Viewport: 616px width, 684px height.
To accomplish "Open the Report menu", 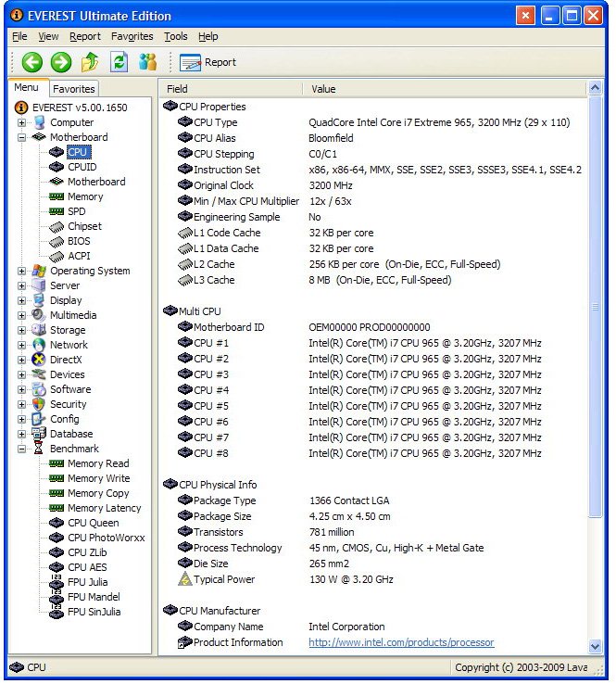I will click(x=85, y=37).
